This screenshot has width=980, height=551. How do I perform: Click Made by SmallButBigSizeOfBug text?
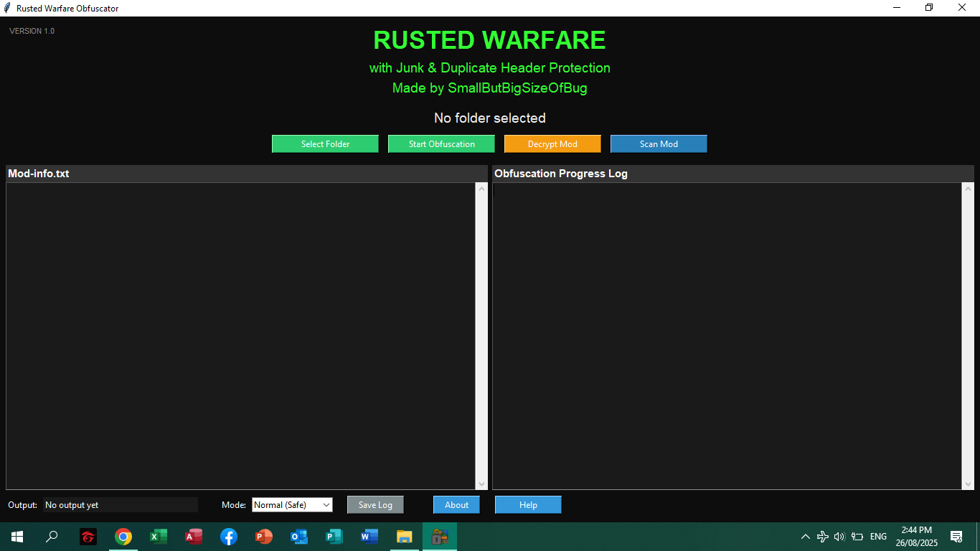click(489, 88)
